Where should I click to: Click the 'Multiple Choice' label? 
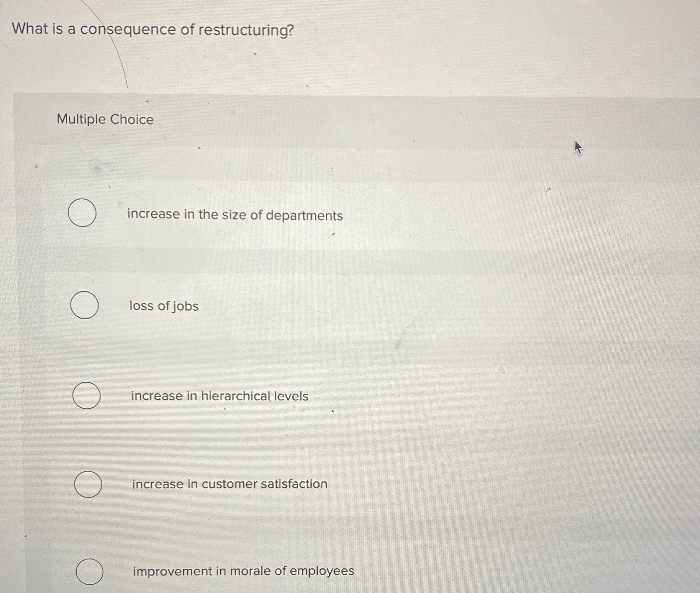pos(105,119)
